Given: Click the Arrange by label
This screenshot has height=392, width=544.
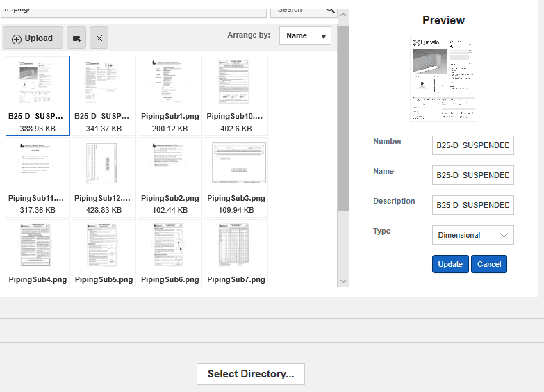Looking at the screenshot, I should tap(249, 35).
